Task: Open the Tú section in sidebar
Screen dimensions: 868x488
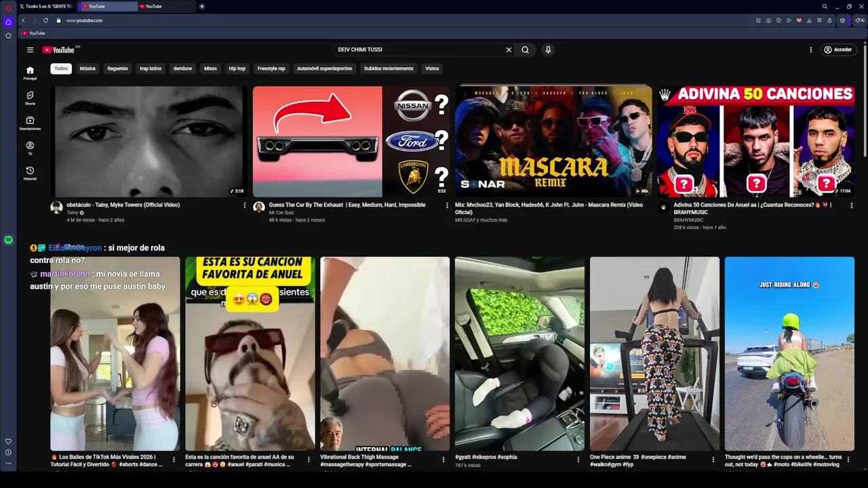Action: pyautogui.click(x=30, y=148)
